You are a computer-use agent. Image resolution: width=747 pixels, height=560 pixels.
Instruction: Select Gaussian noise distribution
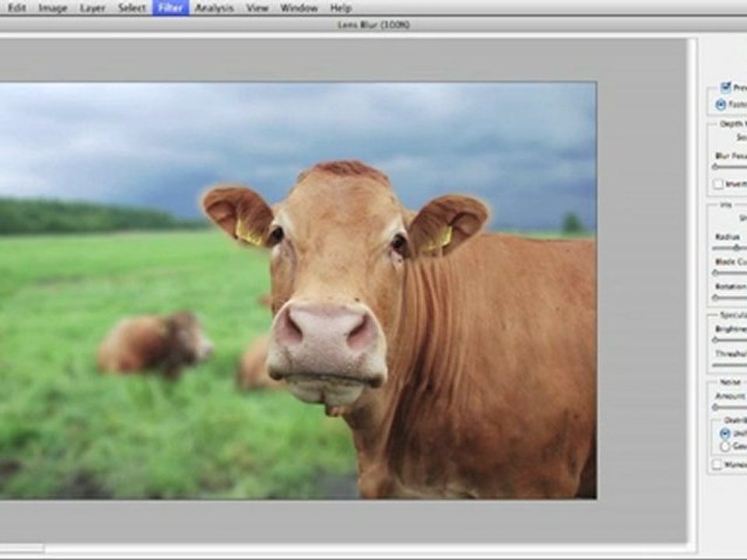724,446
